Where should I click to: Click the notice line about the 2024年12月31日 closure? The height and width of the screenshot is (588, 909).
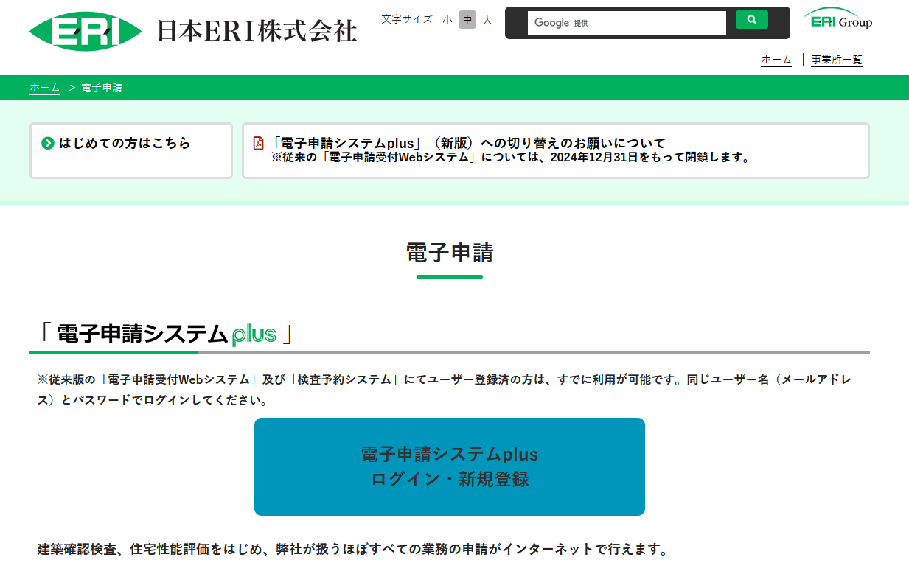tap(510, 158)
